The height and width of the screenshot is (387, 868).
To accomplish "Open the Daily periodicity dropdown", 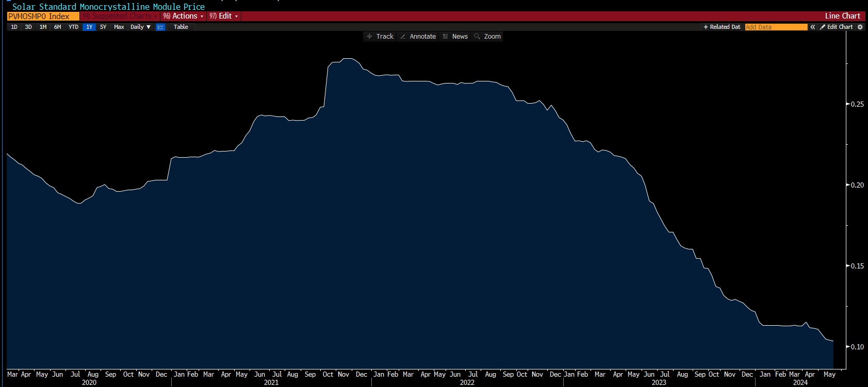I will 140,27.
